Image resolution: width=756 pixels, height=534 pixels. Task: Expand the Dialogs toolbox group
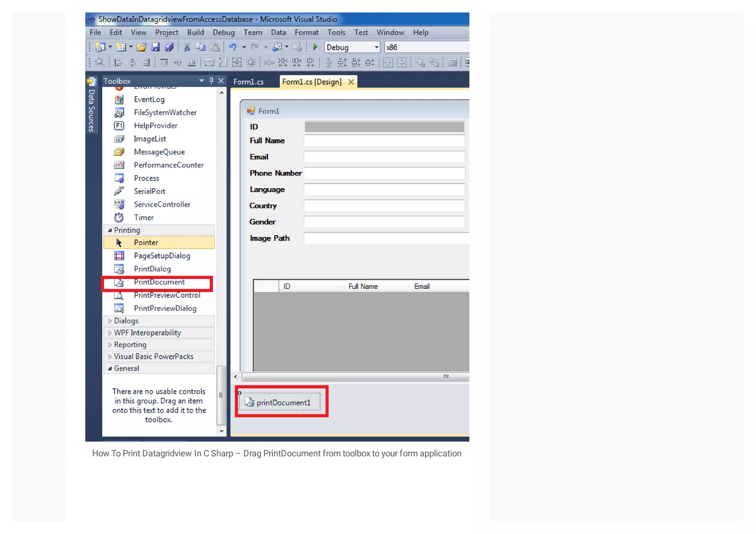click(110, 321)
